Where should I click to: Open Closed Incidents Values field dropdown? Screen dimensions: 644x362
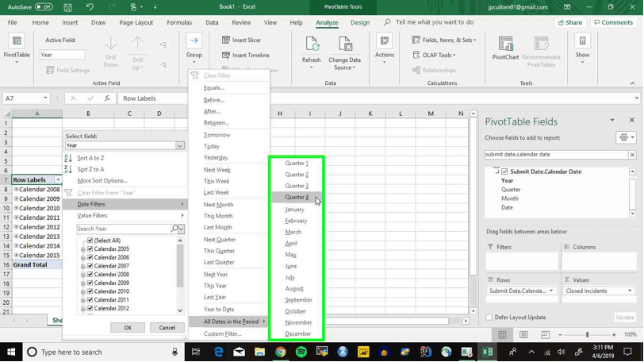pos(629,291)
